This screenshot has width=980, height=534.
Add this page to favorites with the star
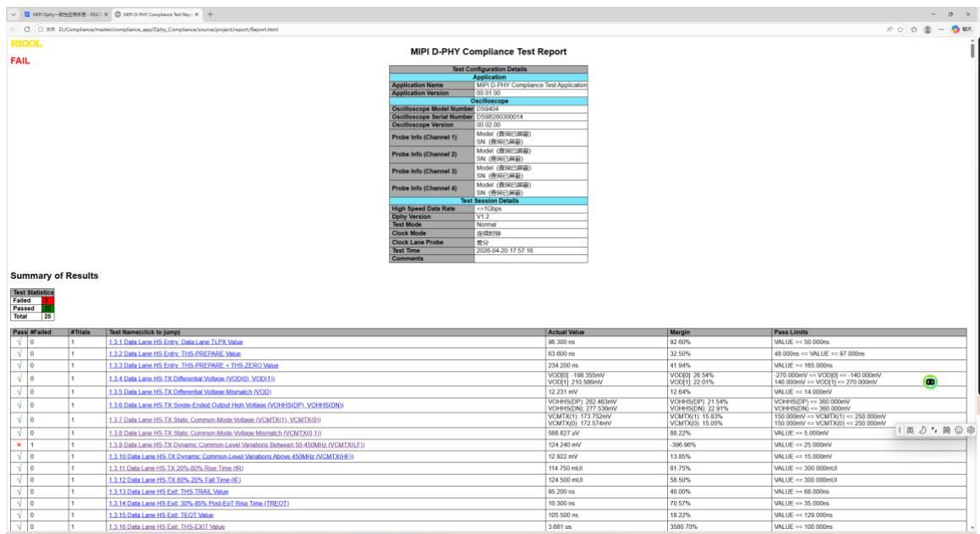point(901,30)
